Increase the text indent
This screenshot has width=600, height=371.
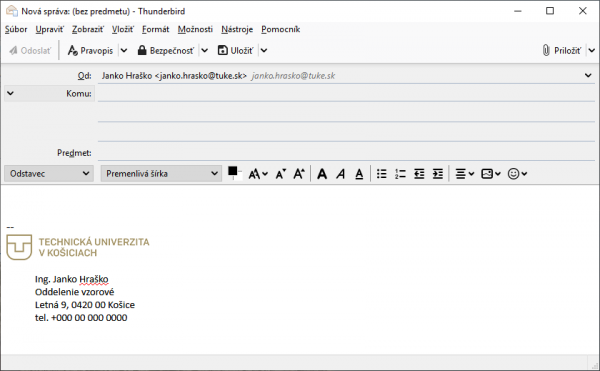pos(438,174)
